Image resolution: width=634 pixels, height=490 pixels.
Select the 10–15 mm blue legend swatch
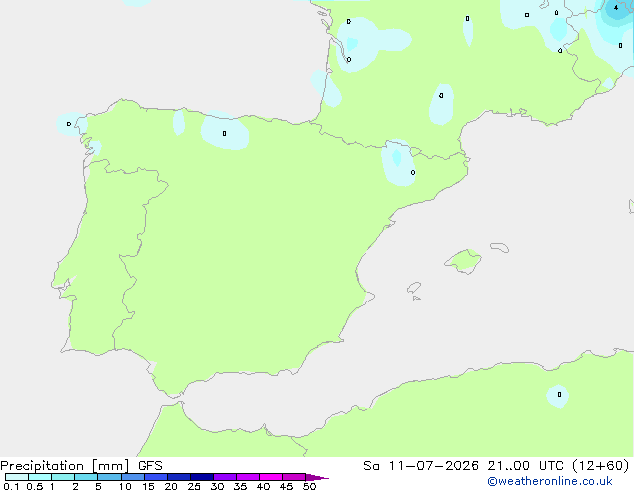132,477
